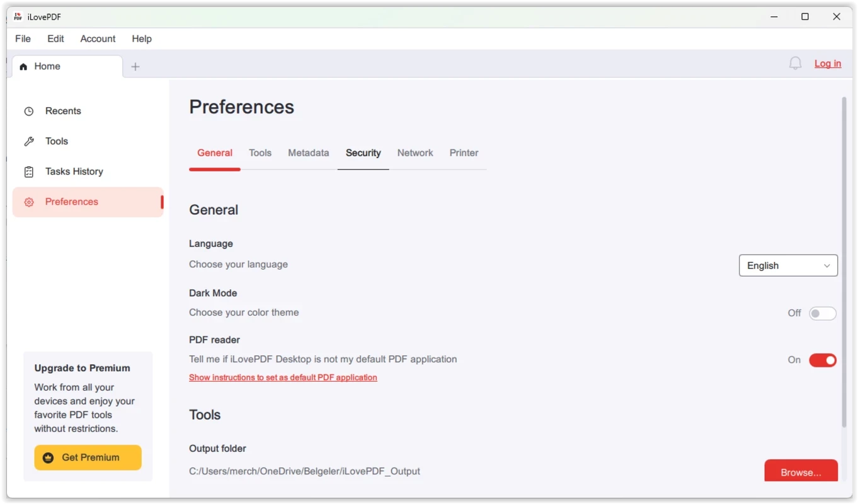The width and height of the screenshot is (858, 504).
Task: Click the Log in link
Action: tap(827, 64)
